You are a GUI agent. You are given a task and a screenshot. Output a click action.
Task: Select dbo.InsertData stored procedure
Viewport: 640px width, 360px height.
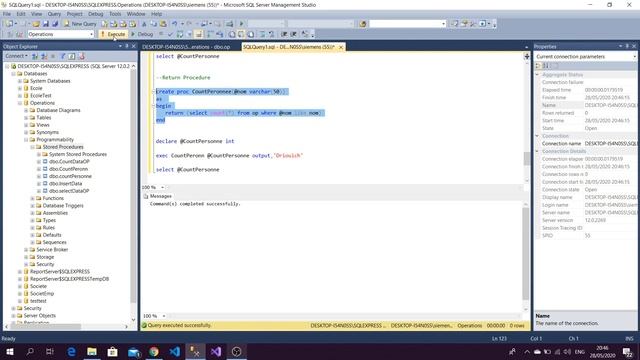point(65,184)
